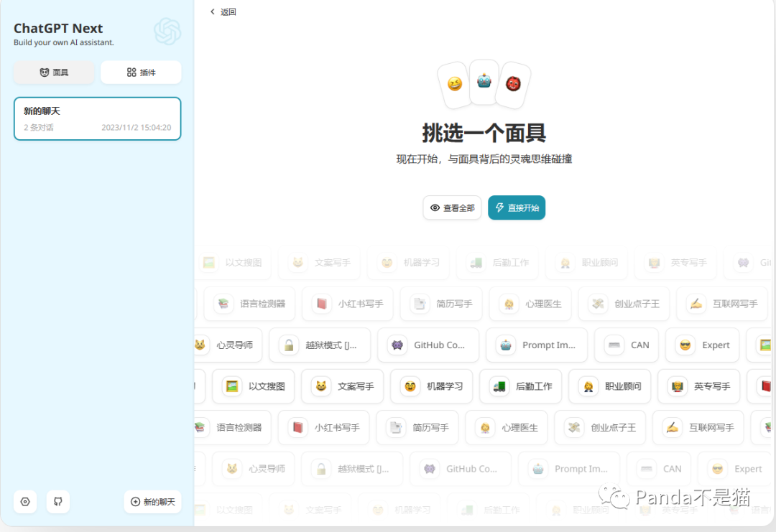Image resolution: width=776 pixels, height=532 pixels.
Task: Select the faded GitHub Co... mask in lower row
Action: click(x=461, y=469)
